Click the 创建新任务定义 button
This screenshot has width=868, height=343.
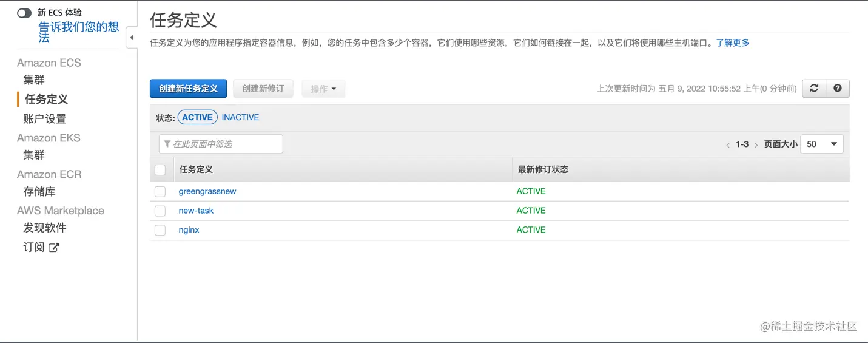tap(188, 89)
